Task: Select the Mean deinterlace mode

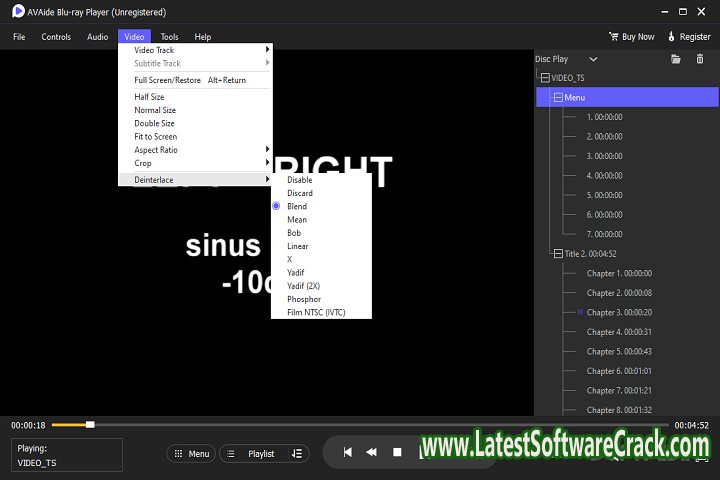Action: click(x=321, y=220)
